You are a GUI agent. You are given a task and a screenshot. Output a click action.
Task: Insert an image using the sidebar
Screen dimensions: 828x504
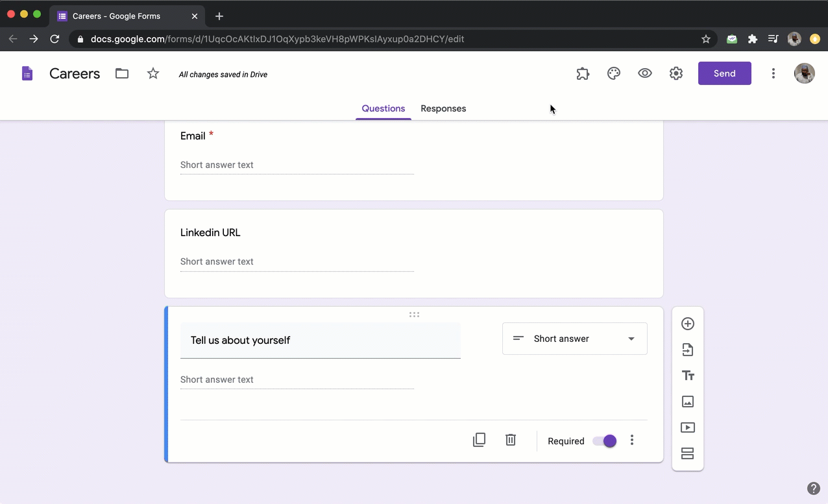[x=688, y=402]
